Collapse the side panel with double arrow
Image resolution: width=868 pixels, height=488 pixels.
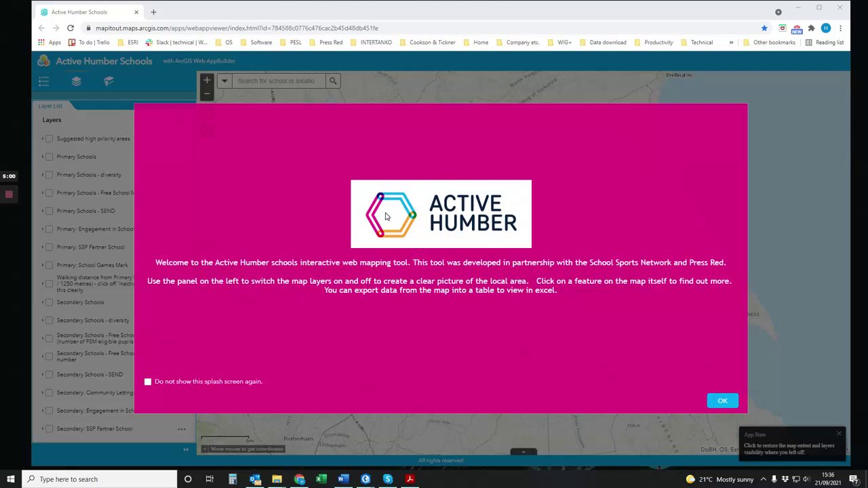click(186, 449)
